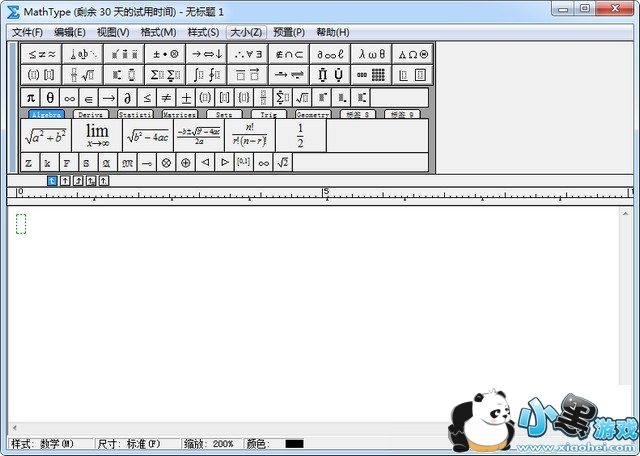Open the 大小(Z) menu
Viewport: 640px width, 456px height.
coord(246,32)
